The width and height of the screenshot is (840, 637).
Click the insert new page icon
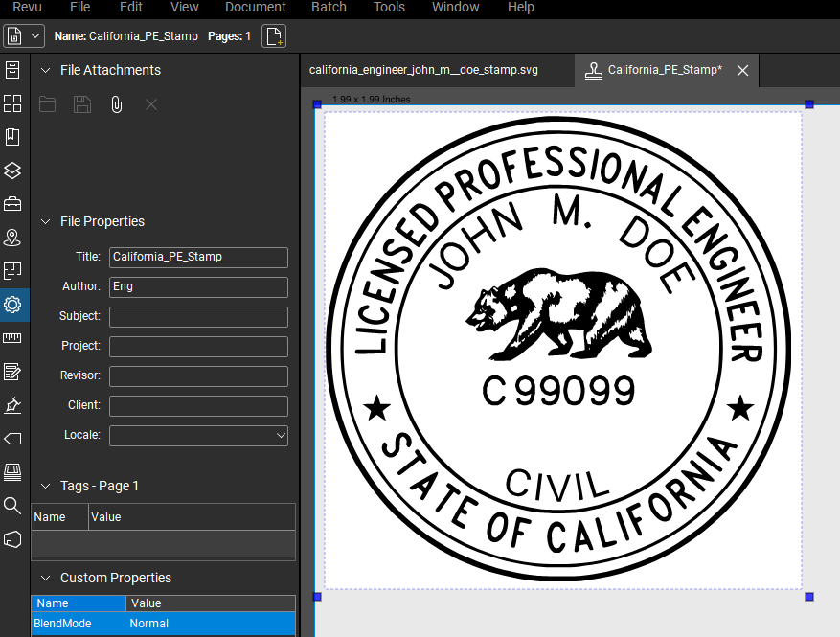tap(274, 35)
